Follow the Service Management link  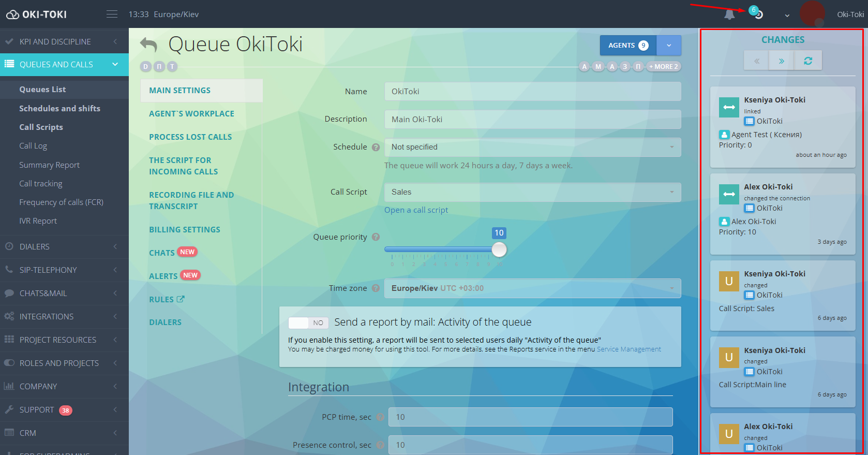(628, 349)
